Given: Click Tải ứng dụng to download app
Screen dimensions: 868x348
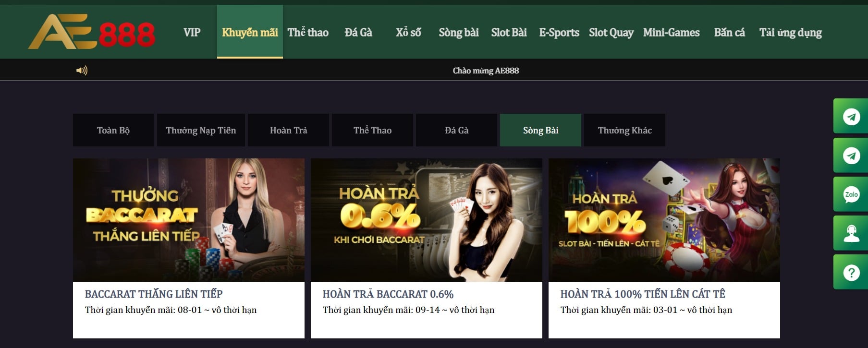Looking at the screenshot, I should coord(790,32).
